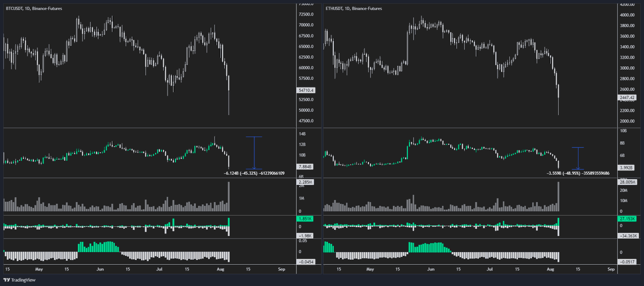The width and height of the screenshot is (644, 286).
Task: Click the 4000.00 level on ETH price axis
Action: (x=627, y=15)
